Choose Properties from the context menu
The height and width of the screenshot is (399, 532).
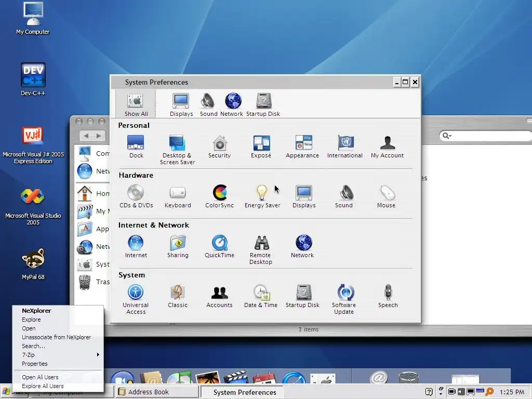(58, 364)
